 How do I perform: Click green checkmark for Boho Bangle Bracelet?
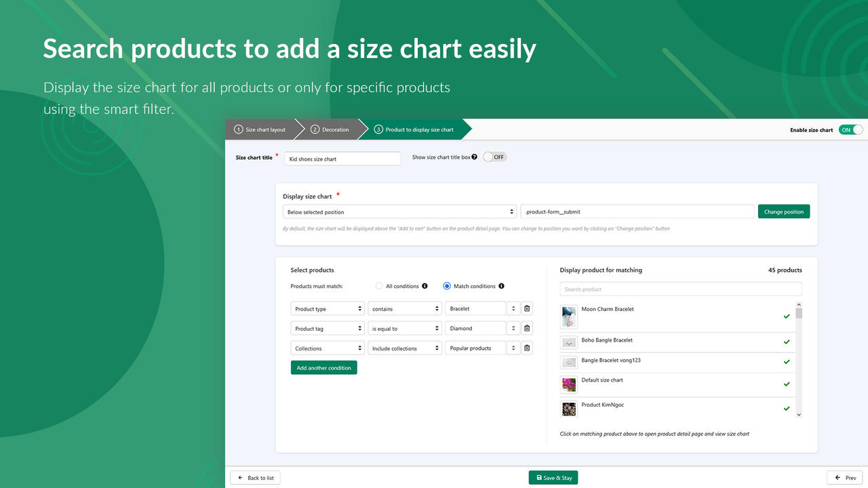point(787,342)
